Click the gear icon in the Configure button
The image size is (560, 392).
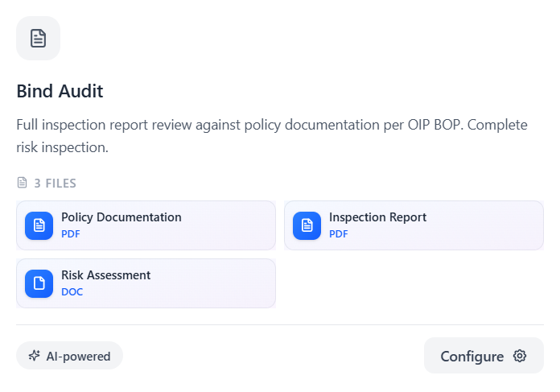click(520, 356)
